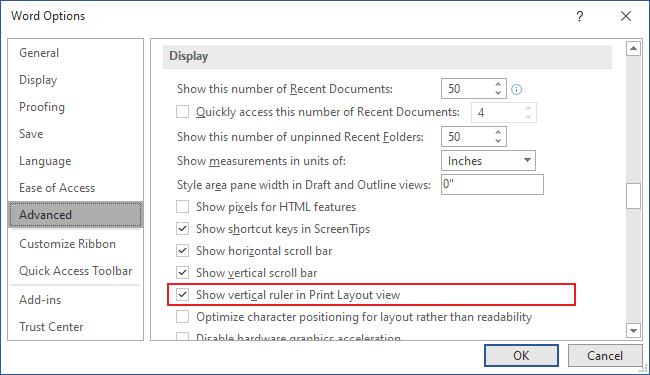This screenshot has width=650, height=375.
Task: Click the OK button
Action: 521,356
